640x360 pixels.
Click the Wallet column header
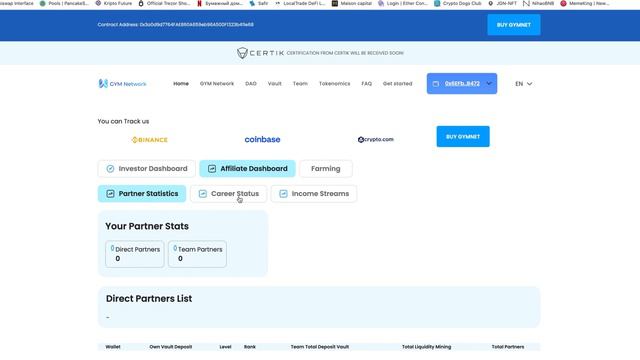[113, 347]
